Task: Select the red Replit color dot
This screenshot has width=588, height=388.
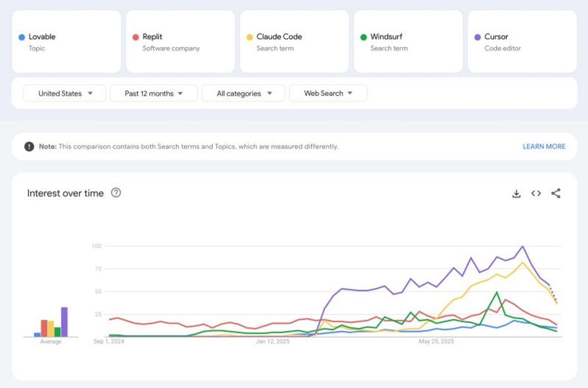Action: coord(136,37)
